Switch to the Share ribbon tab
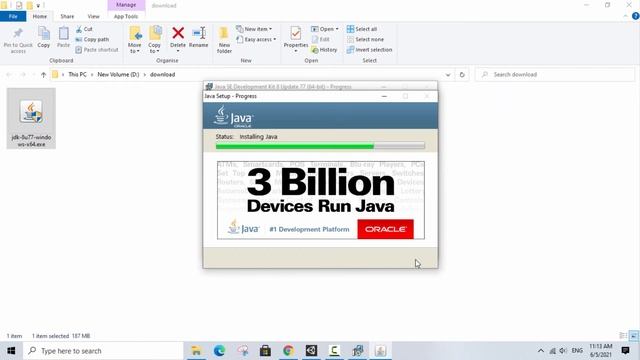 [x=67, y=16]
